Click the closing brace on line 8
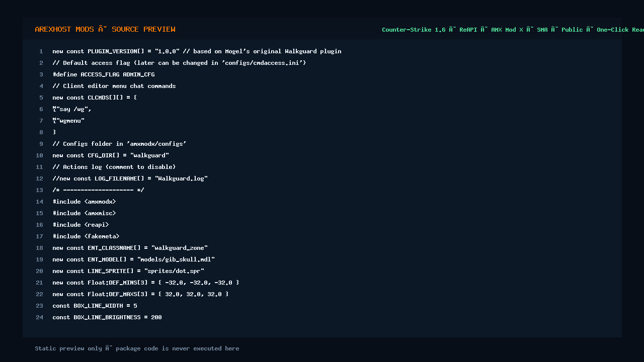 (54, 132)
